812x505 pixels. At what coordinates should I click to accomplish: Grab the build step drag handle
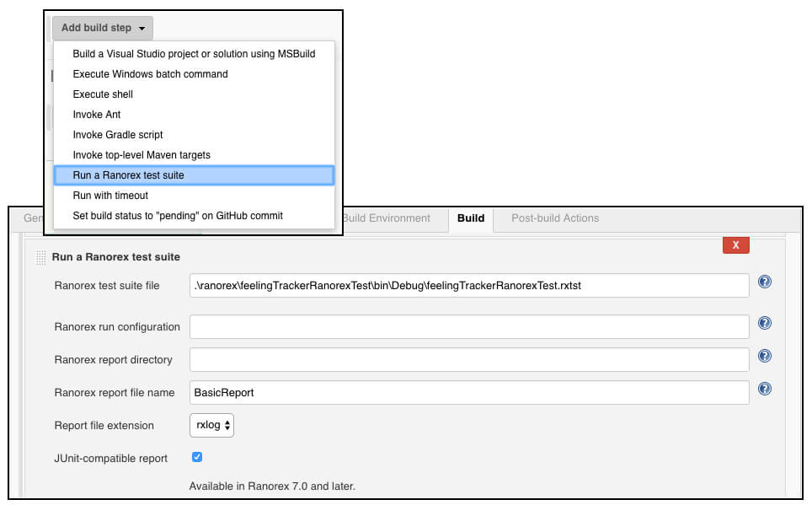41,257
